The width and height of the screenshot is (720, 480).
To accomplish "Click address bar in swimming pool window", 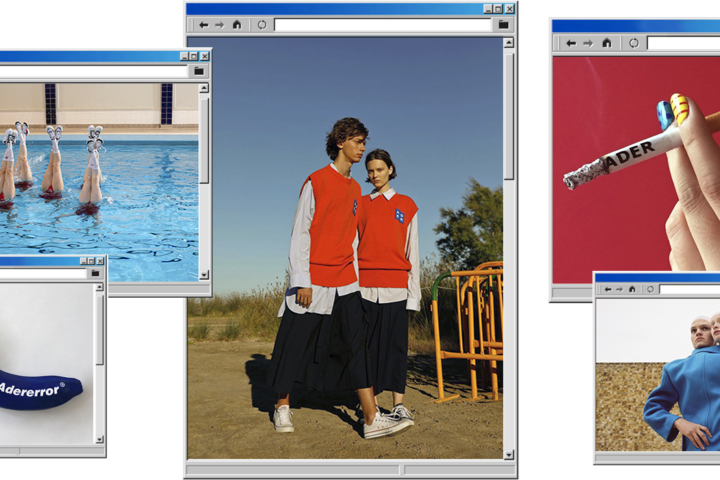I will (94, 71).
